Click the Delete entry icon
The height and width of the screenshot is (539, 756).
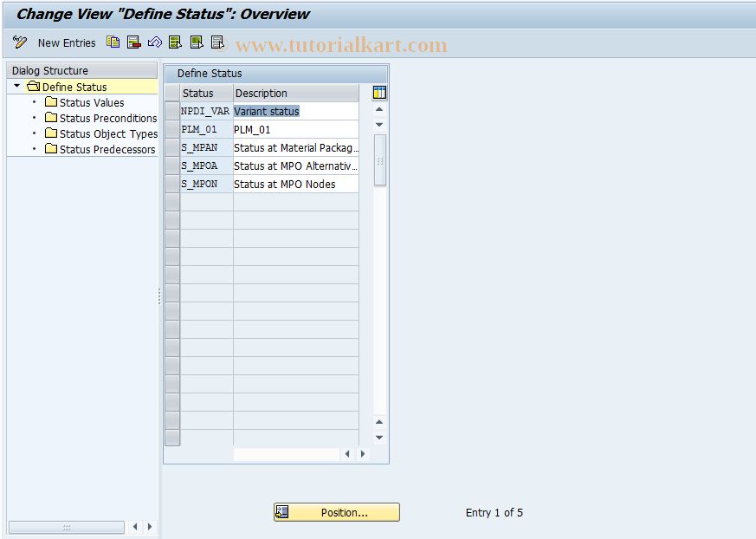point(133,42)
